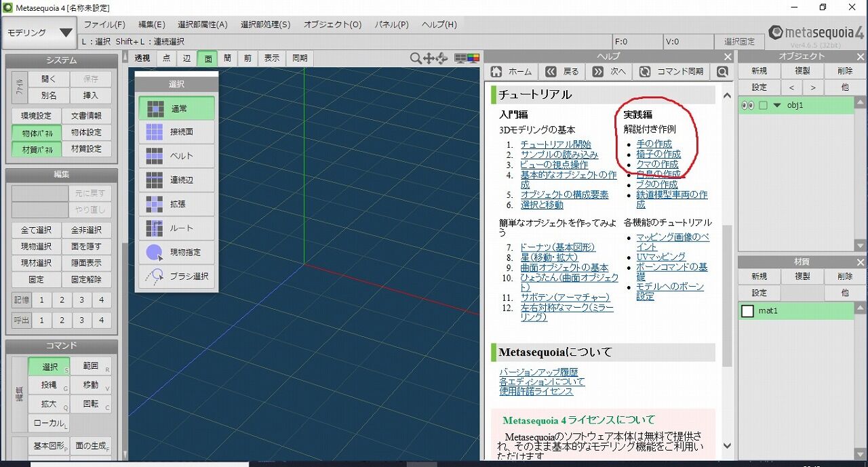Choose the 接続面 connected-faces selection mode
The width and height of the screenshot is (868, 467).
(x=176, y=132)
